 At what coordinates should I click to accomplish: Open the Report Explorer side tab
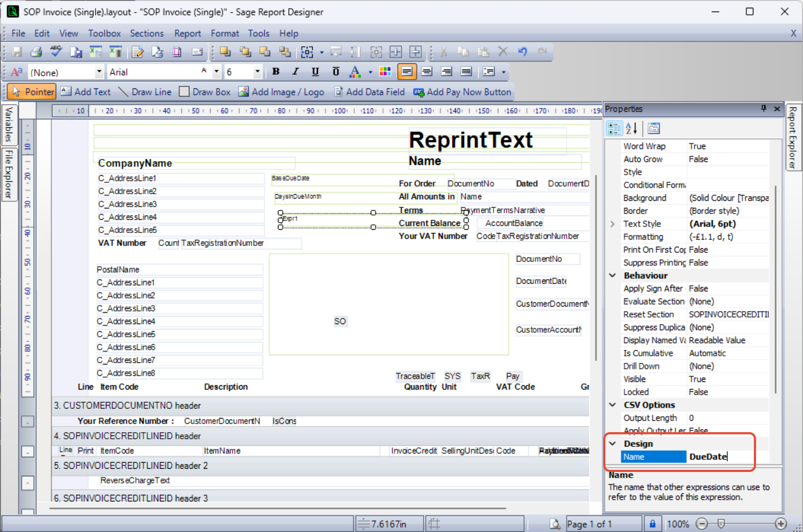793,137
